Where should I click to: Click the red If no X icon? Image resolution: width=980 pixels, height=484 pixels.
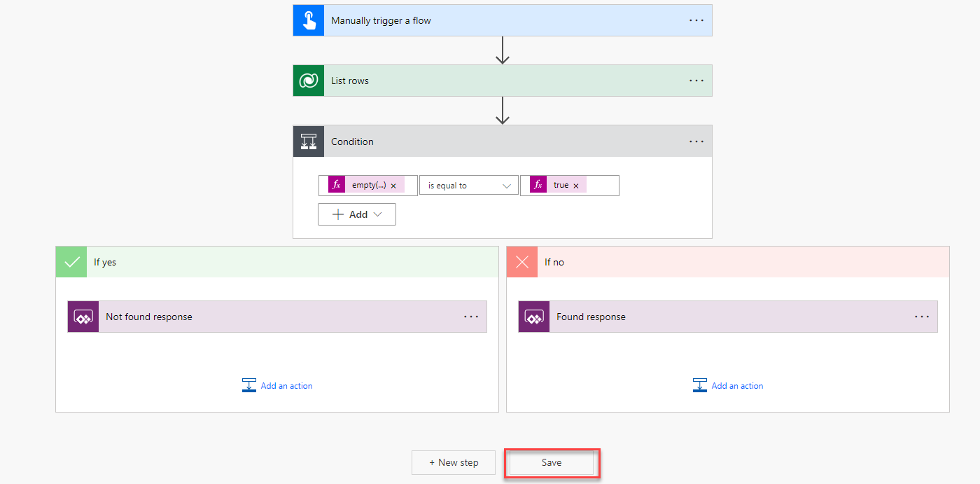522,262
